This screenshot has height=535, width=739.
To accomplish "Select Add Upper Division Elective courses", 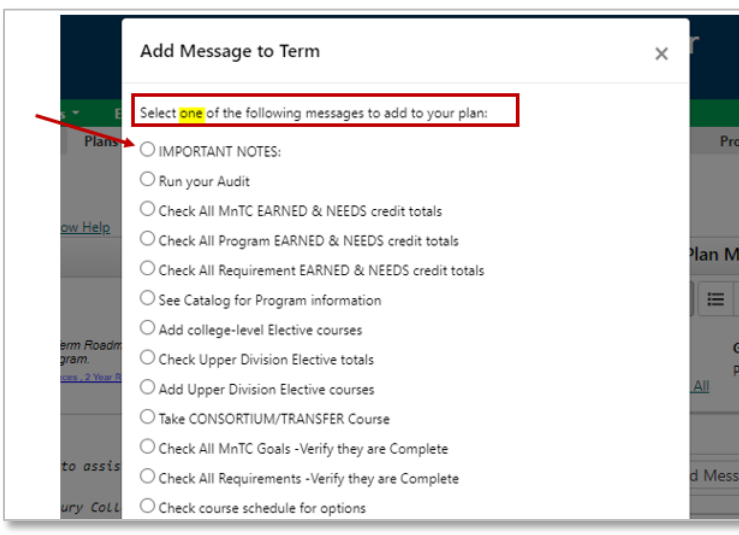I will click(x=148, y=387).
